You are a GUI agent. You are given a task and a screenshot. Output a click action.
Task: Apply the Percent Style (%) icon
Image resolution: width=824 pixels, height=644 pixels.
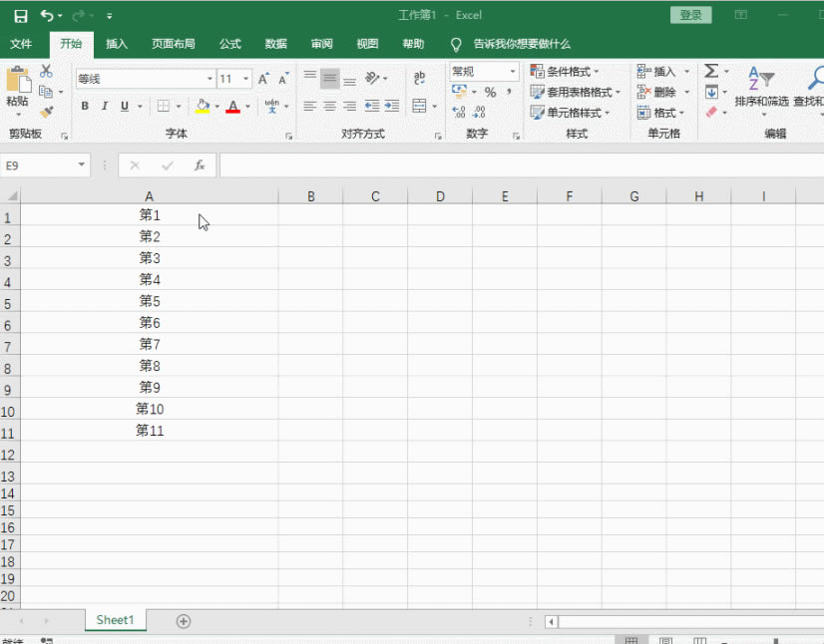coord(489,91)
